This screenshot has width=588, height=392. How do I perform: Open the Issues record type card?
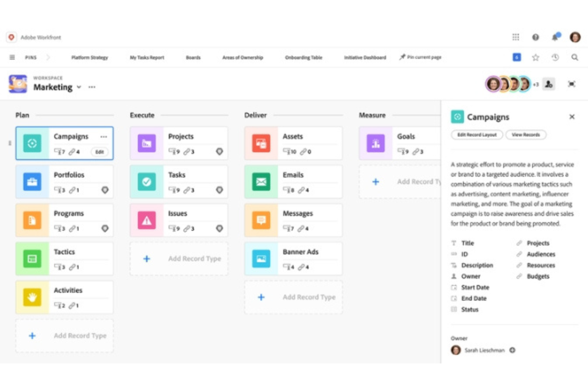(179, 220)
